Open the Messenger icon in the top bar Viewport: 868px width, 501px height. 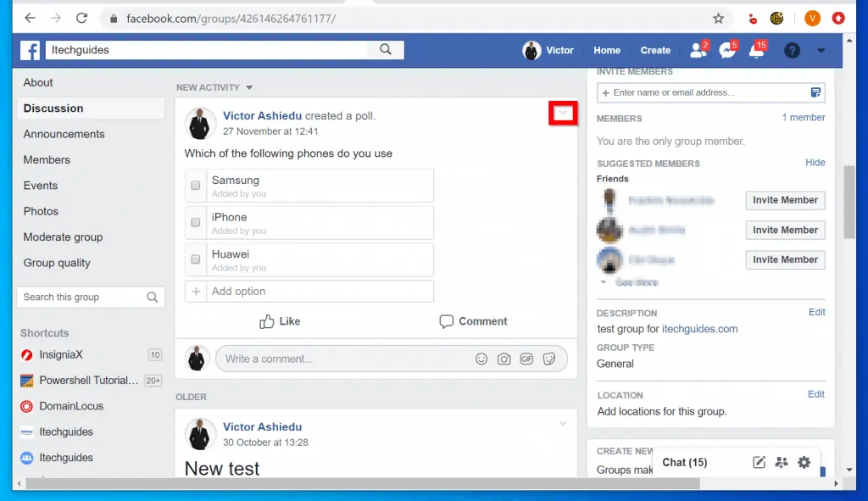click(x=727, y=50)
